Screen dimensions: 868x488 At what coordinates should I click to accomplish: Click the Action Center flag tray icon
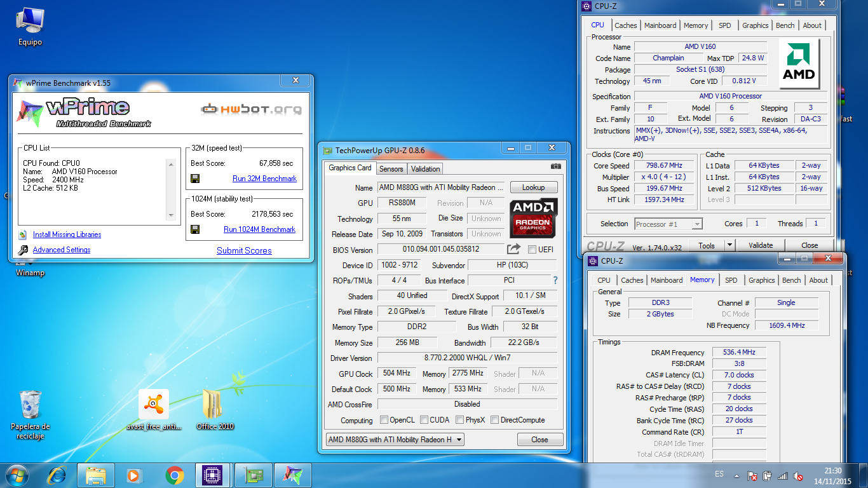coord(752,475)
